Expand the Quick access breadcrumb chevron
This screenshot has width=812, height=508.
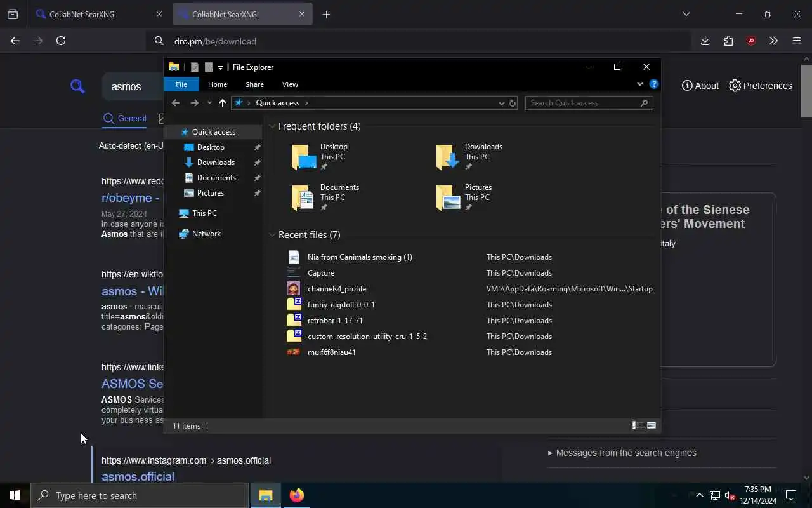(x=306, y=103)
